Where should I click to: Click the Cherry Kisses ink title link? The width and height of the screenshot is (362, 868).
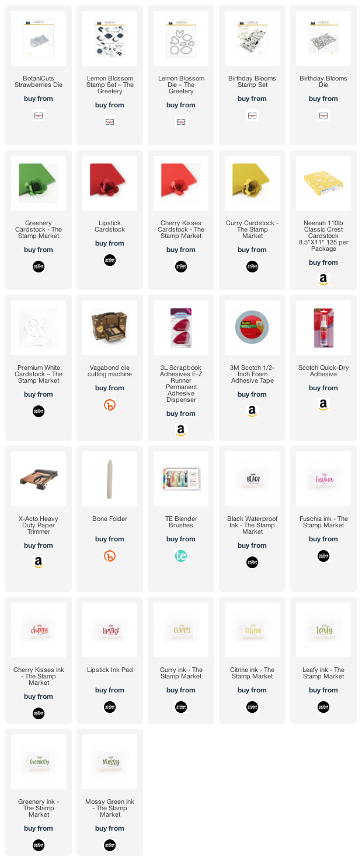(39, 677)
